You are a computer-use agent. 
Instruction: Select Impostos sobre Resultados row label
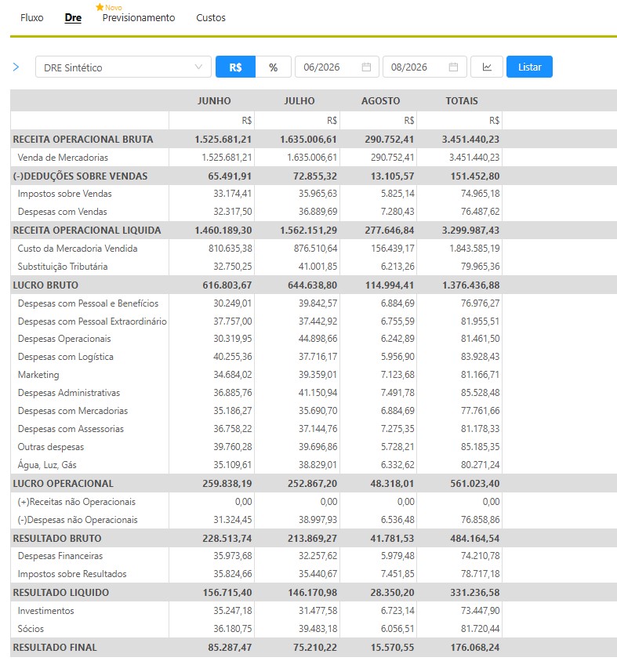(x=72, y=574)
